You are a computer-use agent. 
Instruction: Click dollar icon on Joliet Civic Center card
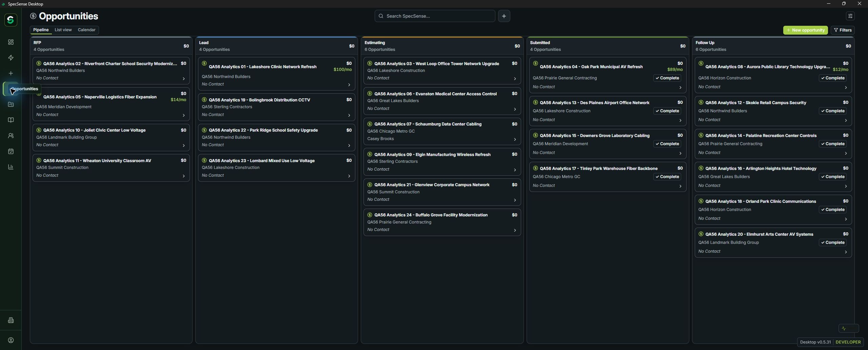tap(39, 130)
